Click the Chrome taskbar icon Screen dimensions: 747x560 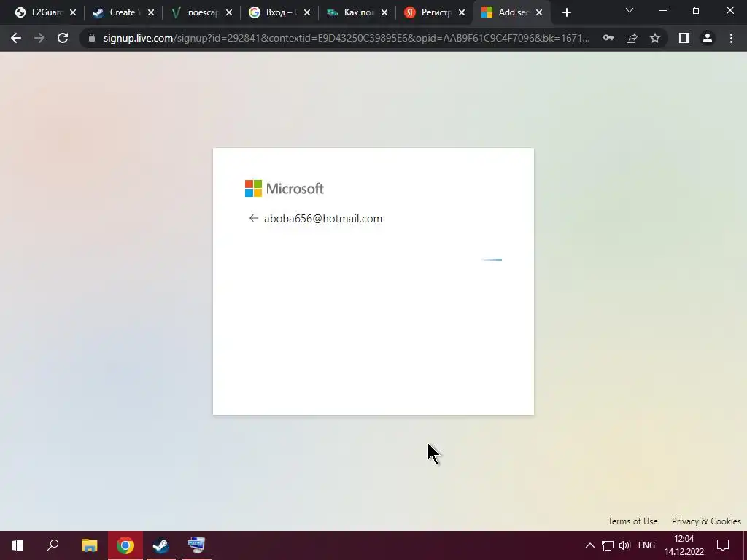tap(125, 545)
